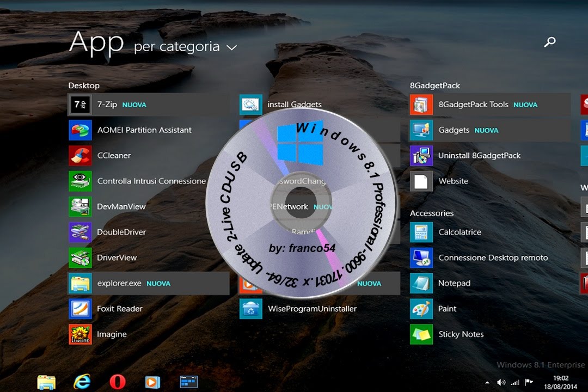
Task: Open the 'per categoria' sort dropdown
Action: [185, 47]
